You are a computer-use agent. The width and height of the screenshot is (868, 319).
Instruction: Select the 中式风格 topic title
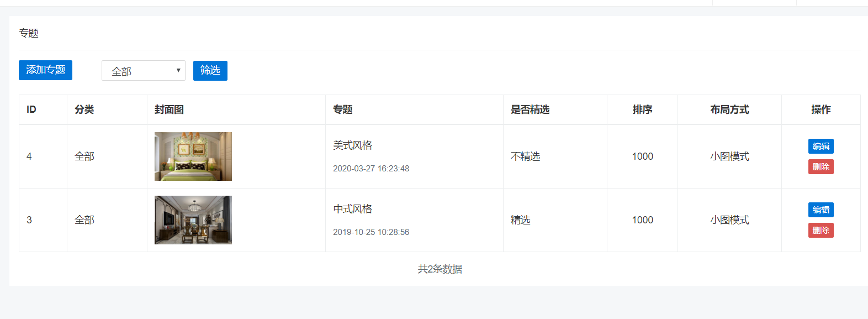coord(353,209)
